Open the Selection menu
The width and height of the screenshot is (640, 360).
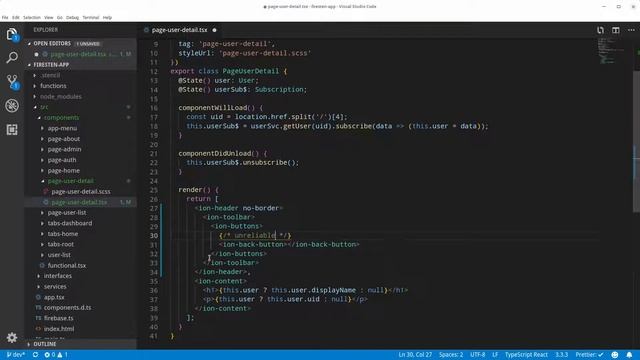click(x=32, y=18)
